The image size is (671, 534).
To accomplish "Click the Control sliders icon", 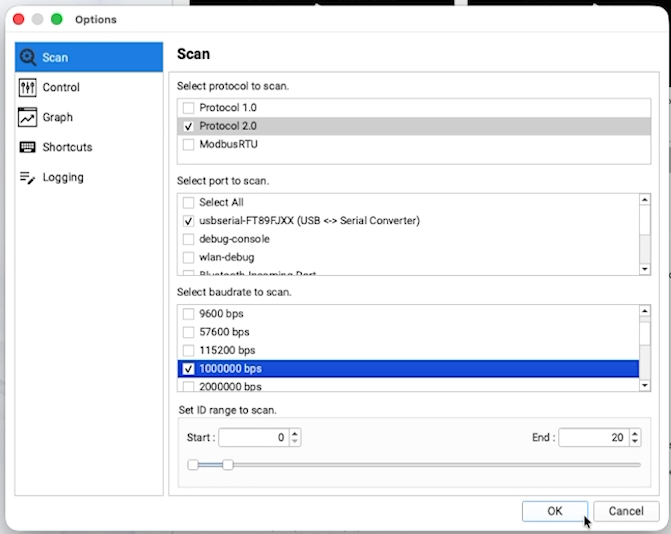I will 27,87.
